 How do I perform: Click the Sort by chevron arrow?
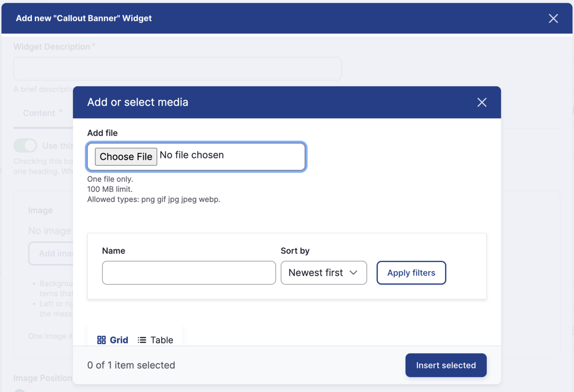(x=353, y=273)
